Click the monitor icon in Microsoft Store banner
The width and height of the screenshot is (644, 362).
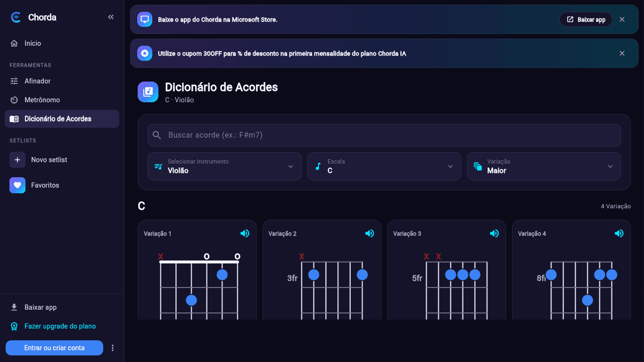(145, 19)
